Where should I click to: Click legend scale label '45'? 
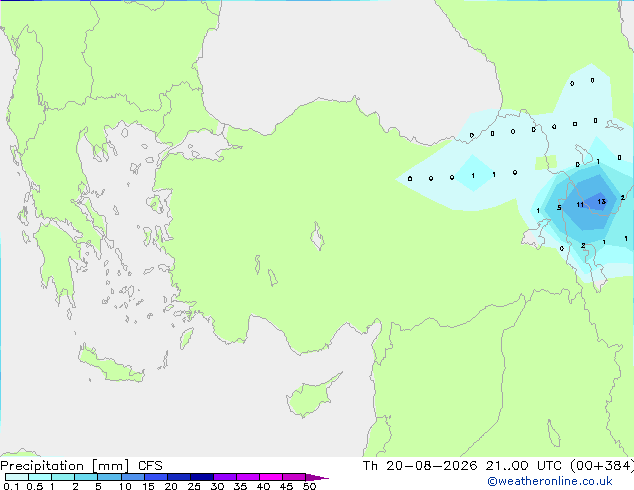286,486
